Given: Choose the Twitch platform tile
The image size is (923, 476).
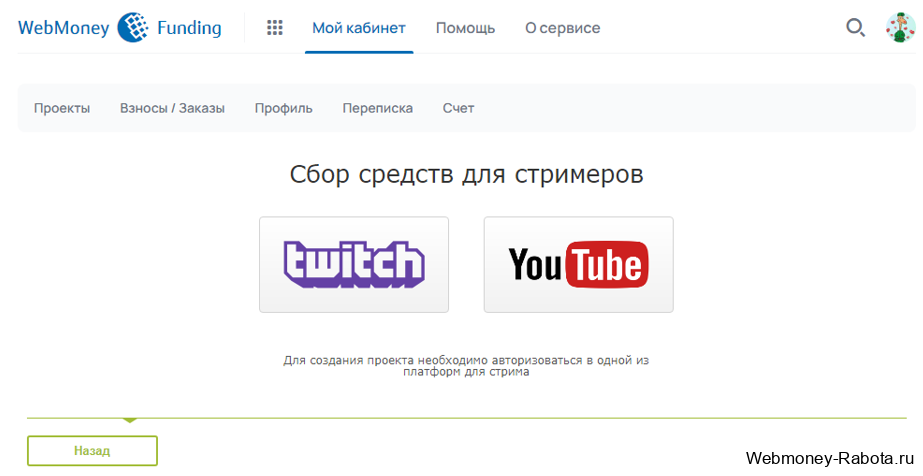Looking at the screenshot, I should coord(354,264).
